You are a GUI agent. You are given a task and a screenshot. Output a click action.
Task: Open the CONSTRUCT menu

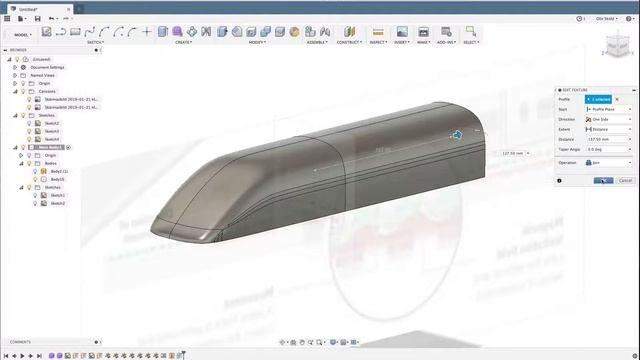click(349, 42)
